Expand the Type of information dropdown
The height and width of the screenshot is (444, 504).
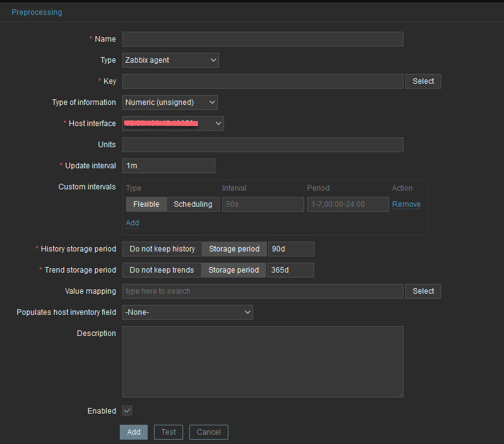169,102
